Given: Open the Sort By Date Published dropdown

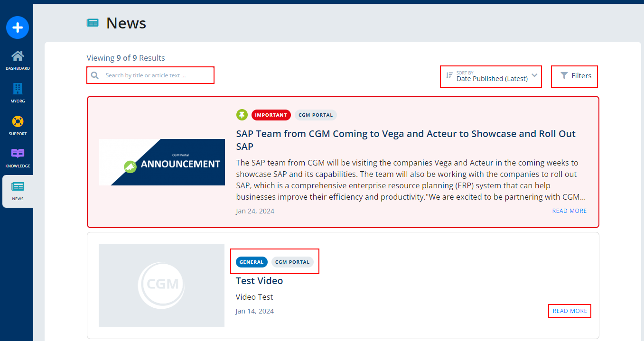Looking at the screenshot, I should point(491,76).
